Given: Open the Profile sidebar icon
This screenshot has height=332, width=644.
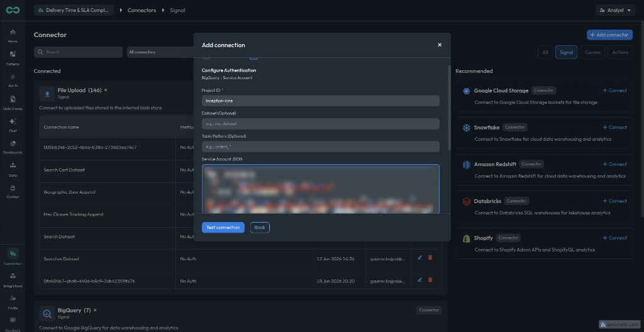Looking at the screenshot, I should 13,302.
